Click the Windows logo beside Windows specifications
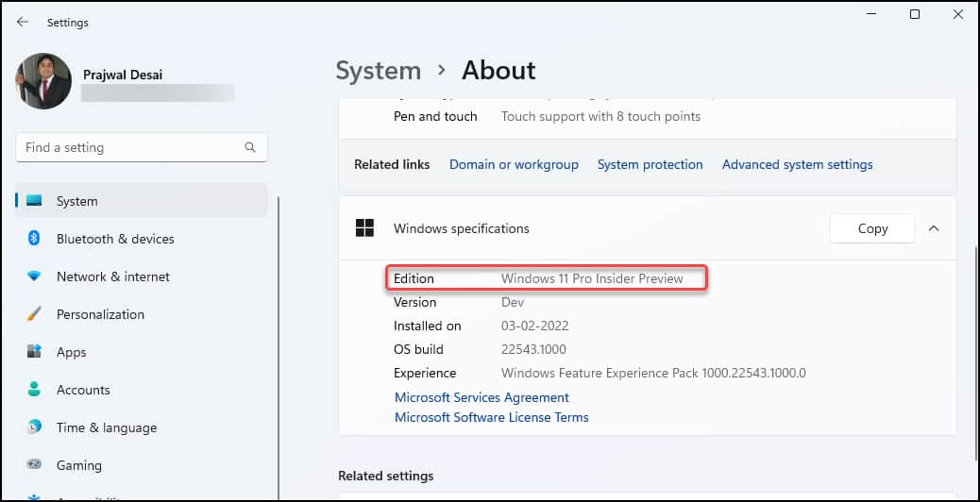This screenshot has height=502, width=980. click(364, 228)
